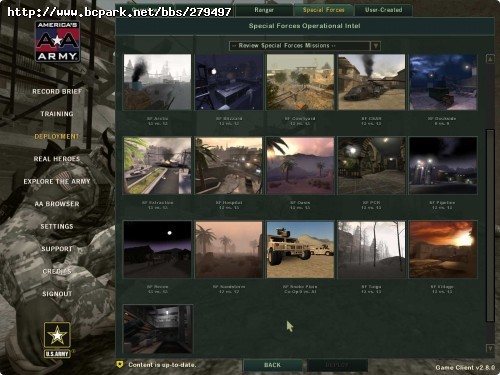The width and height of the screenshot is (500, 375).
Task: Click the 'SF Oasis' map label
Action: (300, 203)
